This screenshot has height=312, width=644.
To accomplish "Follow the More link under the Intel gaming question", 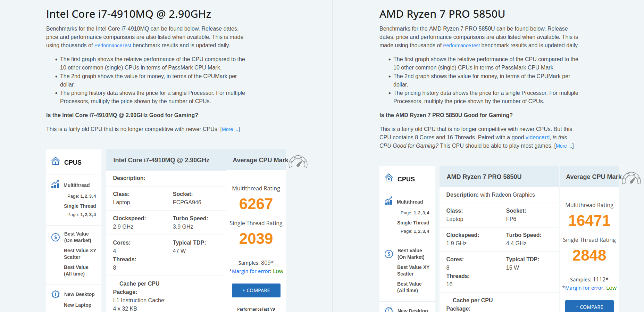I will [230, 129].
